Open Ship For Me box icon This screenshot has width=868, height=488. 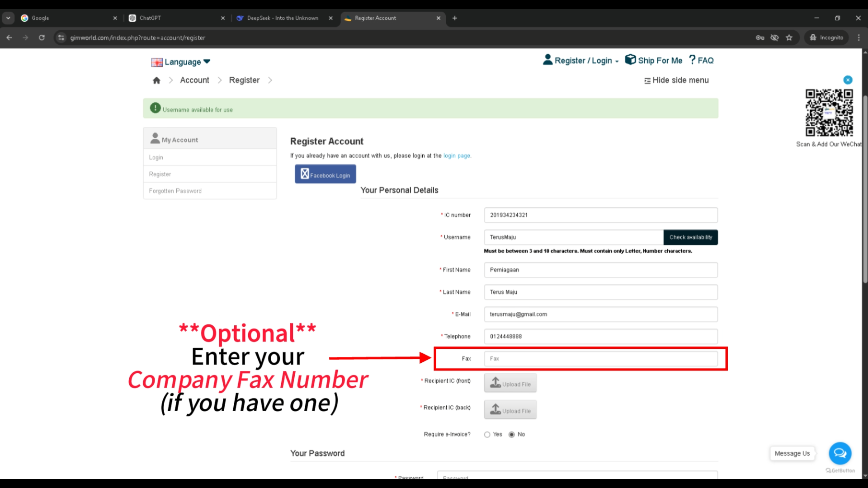[x=630, y=60]
